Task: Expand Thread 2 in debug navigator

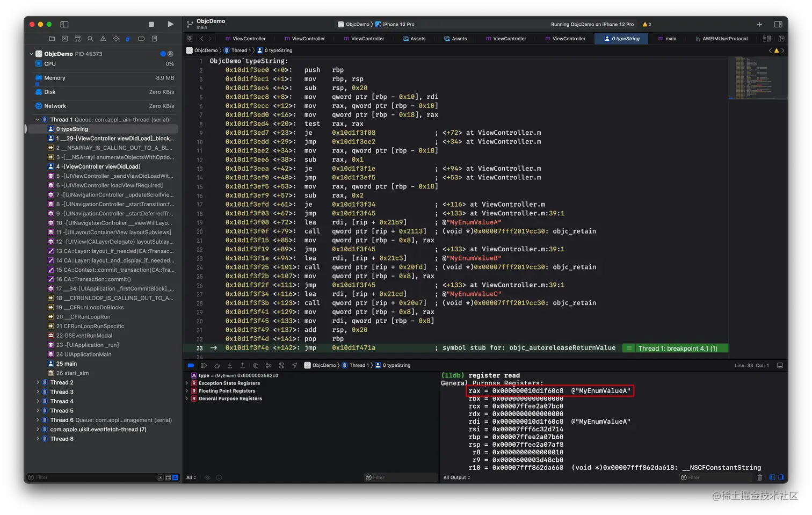Action: (38, 382)
